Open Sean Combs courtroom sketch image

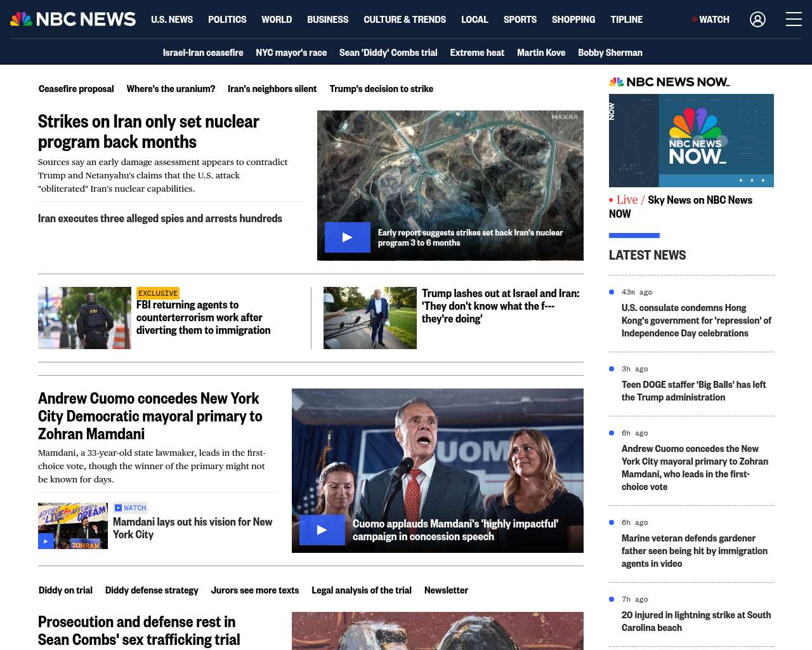click(438, 631)
